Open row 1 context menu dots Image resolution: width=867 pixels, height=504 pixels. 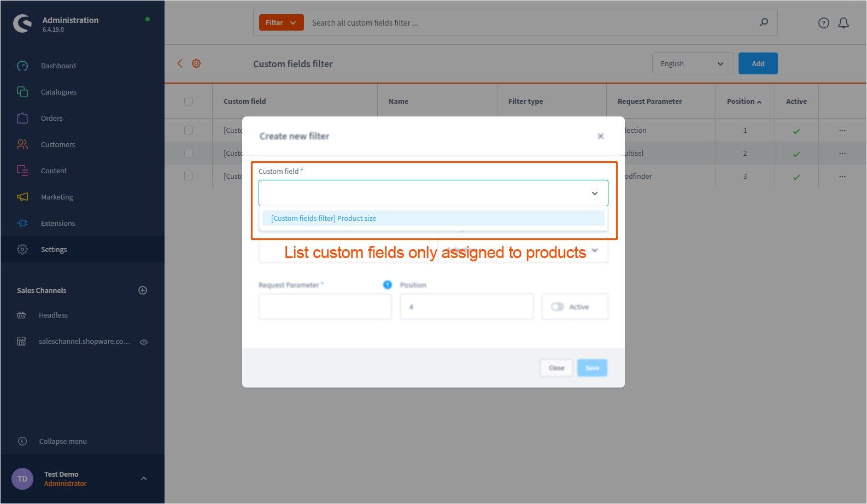842,130
